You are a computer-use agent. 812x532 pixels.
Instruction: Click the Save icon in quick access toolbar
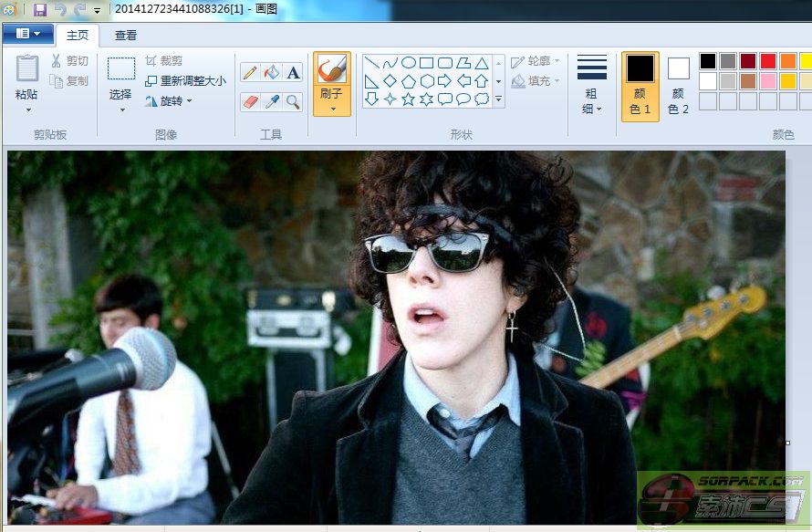click(39, 10)
